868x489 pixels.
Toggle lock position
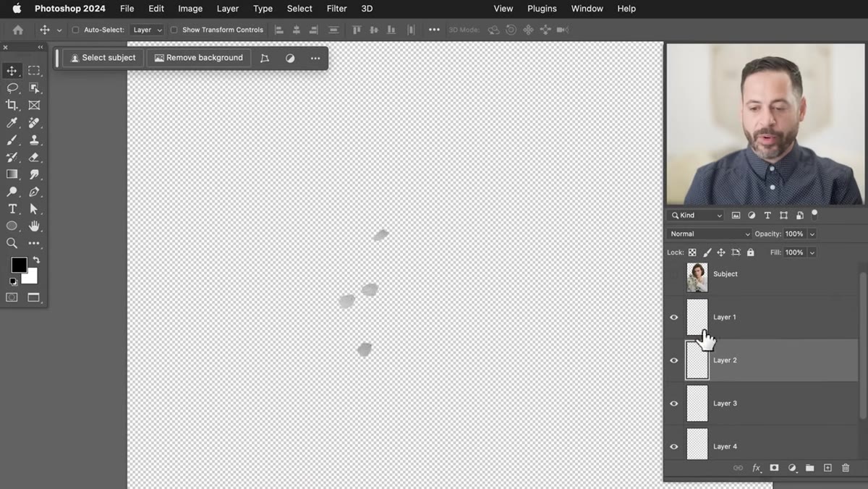point(721,252)
